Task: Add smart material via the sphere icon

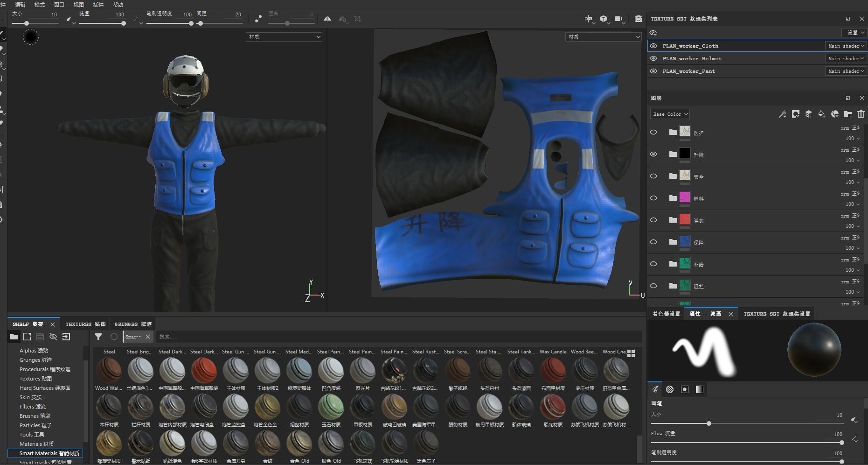Action: point(835,114)
